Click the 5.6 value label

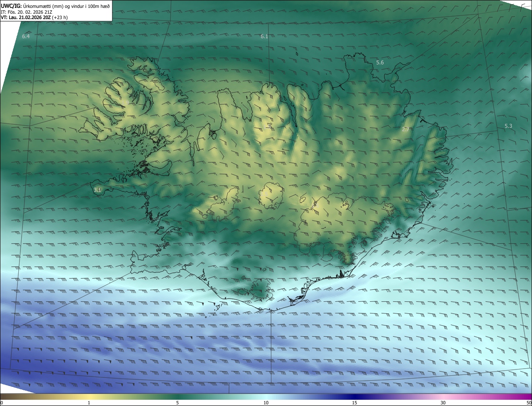click(380, 63)
